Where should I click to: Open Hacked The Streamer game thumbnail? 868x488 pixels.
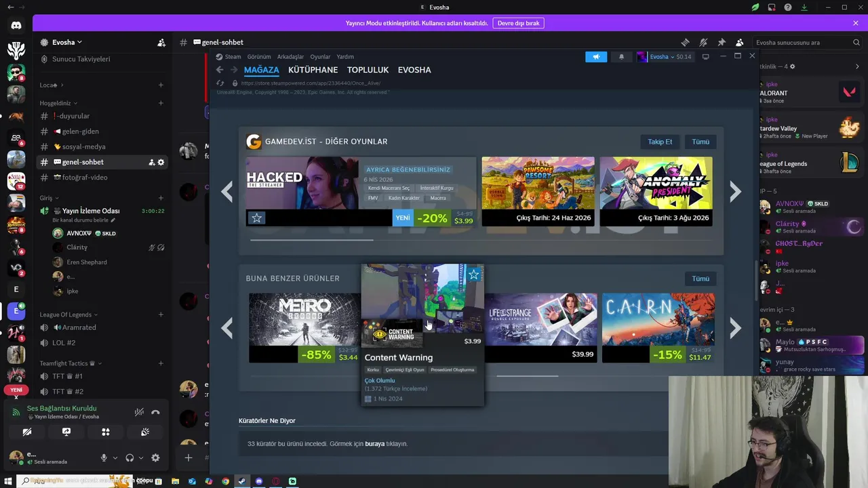point(302,183)
